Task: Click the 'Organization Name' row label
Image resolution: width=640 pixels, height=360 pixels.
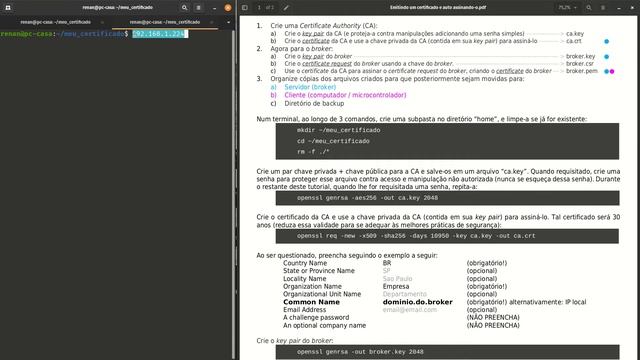Action: click(312, 287)
